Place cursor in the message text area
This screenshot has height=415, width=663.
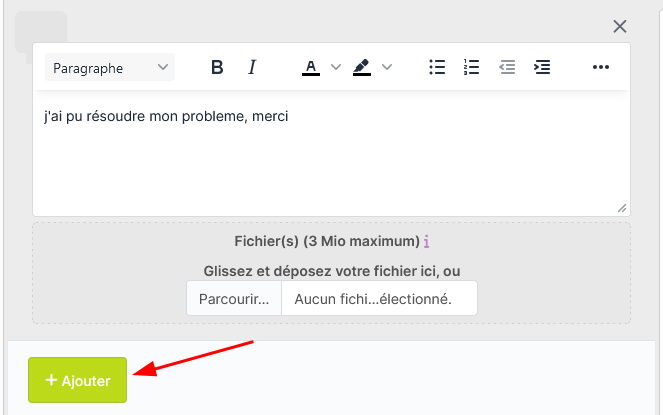[x=330, y=160]
